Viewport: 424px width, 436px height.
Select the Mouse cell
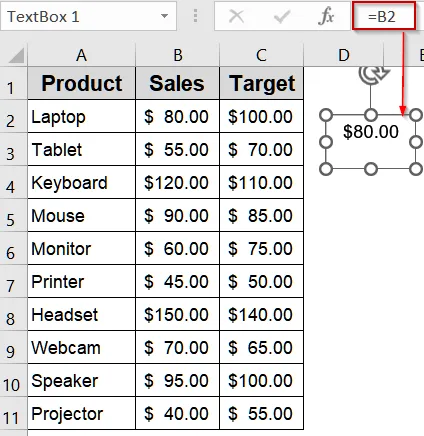82,215
